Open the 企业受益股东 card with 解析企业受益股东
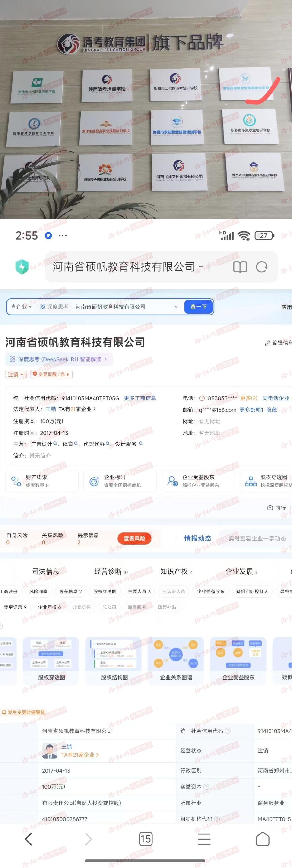This screenshot has width=292, height=868. (198, 481)
